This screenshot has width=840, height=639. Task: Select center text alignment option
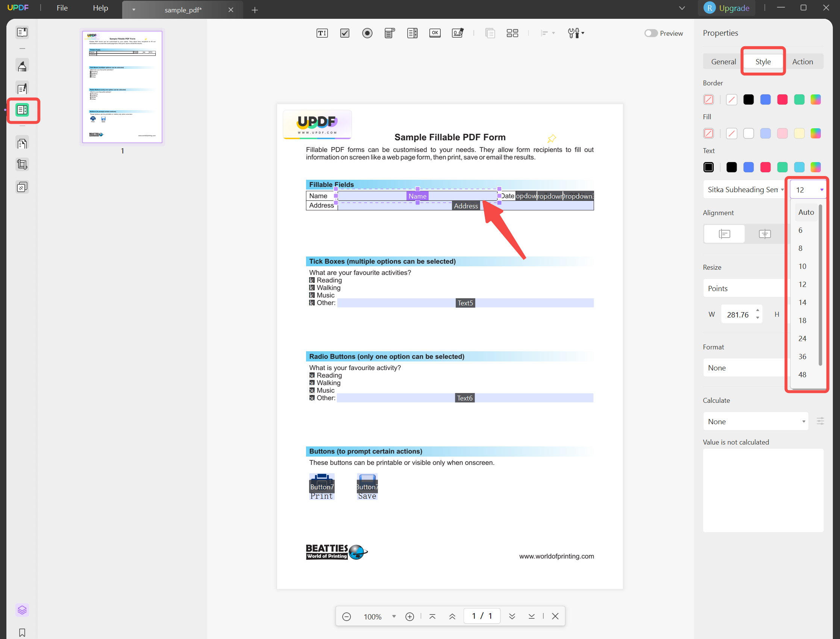tap(764, 234)
